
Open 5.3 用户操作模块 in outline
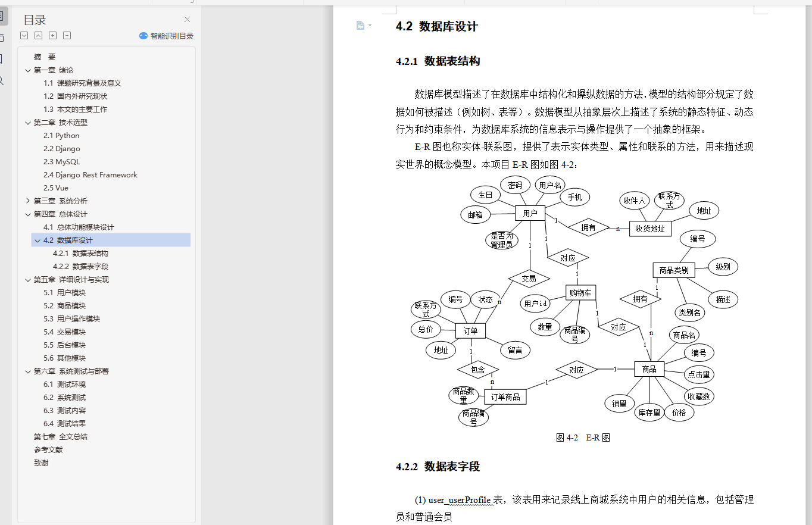[71, 319]
